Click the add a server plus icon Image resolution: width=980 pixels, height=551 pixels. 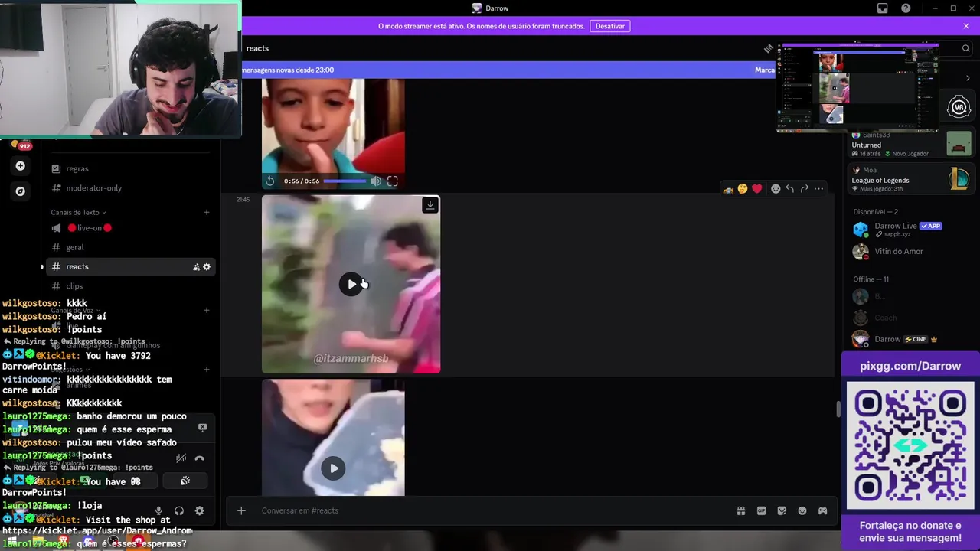21,166
